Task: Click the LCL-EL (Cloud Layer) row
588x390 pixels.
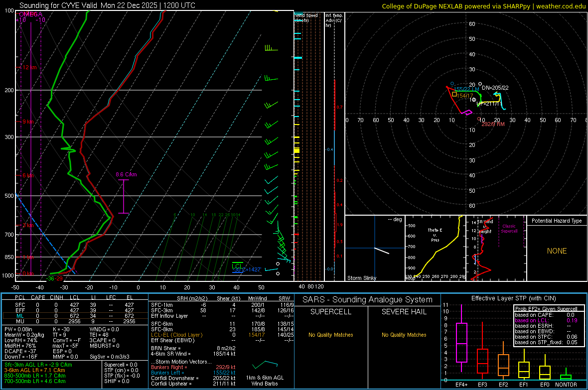Action: point(222,335)
